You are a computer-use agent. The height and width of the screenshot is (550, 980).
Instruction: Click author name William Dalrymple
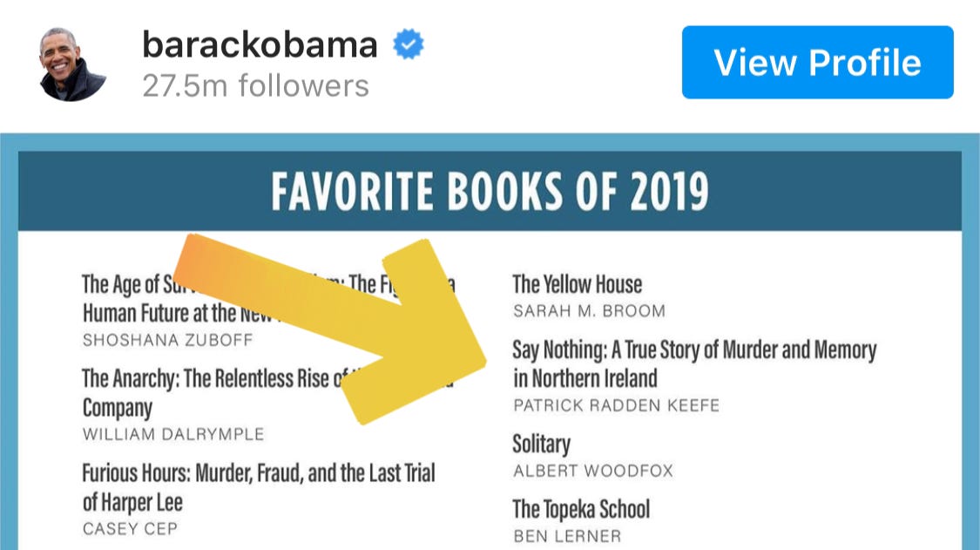point(173,434)
